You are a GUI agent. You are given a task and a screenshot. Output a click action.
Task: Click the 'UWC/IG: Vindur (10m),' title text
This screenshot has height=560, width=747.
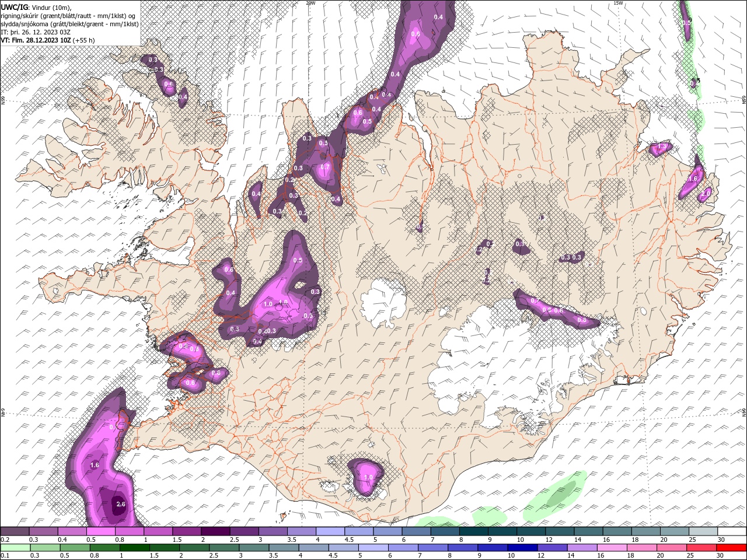(x=36, y=6)
